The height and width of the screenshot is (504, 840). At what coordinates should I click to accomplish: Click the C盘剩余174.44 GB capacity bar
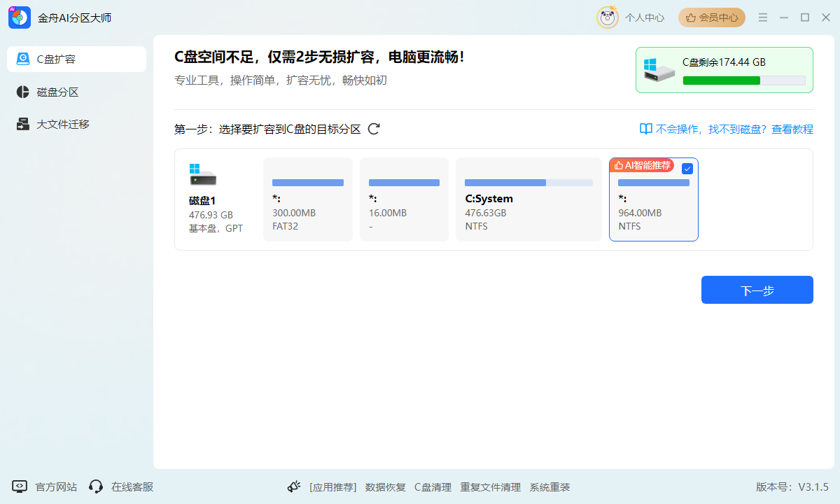[743, 80]
